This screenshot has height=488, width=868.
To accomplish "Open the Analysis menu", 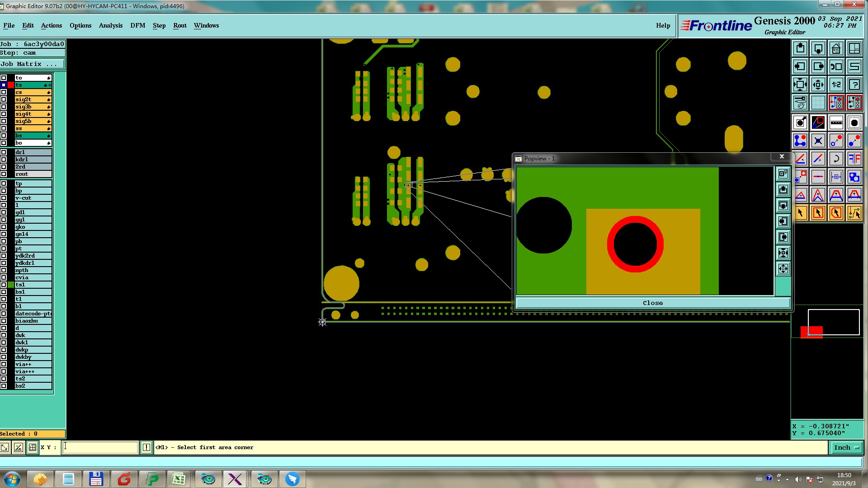I will [x=110, y=26].
